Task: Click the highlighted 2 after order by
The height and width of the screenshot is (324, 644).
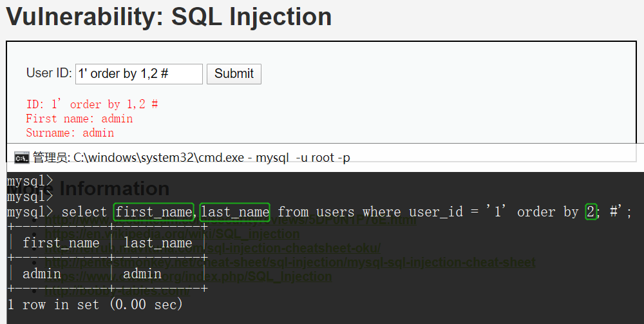Action: tap(591, 212)
